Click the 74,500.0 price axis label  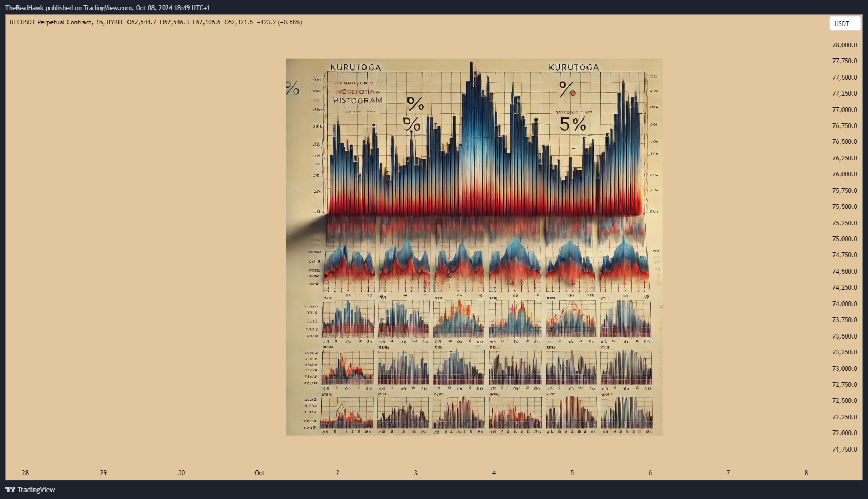[845, 272]
